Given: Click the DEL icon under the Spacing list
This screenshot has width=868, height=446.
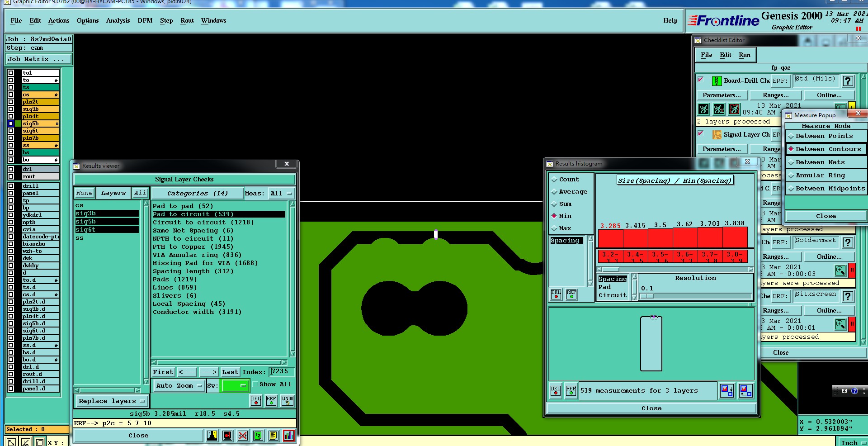Looking at the screenshot, I should click(x=556, y=294).
